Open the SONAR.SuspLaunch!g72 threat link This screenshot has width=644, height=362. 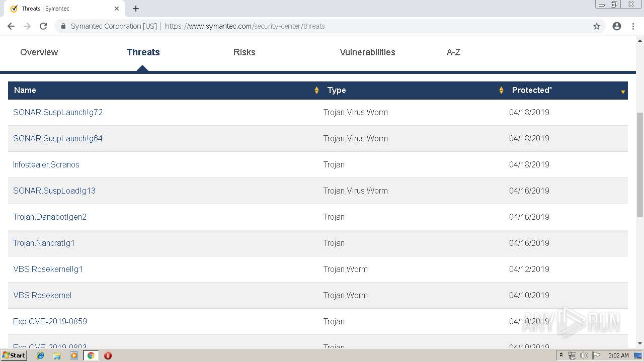click(x=58, y=112)
